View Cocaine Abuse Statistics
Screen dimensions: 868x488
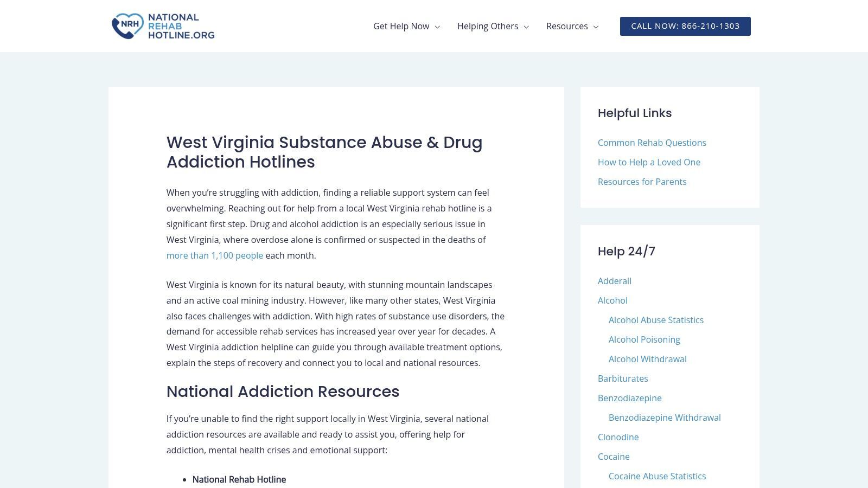658,476
